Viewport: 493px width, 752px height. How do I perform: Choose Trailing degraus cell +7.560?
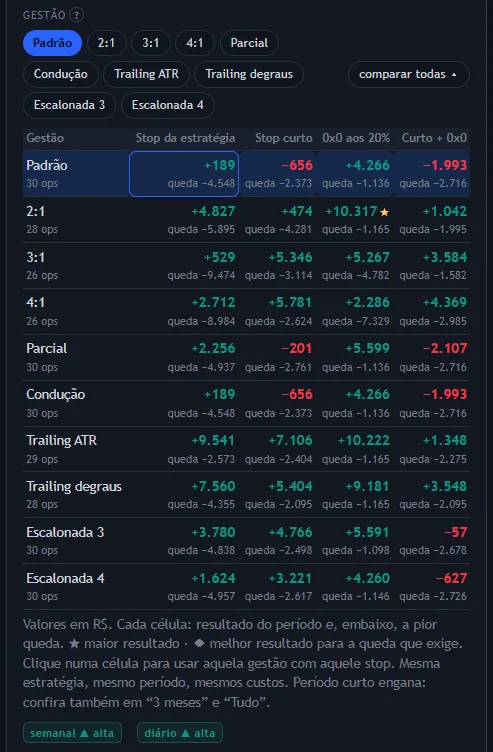click(x=184, y=495)
